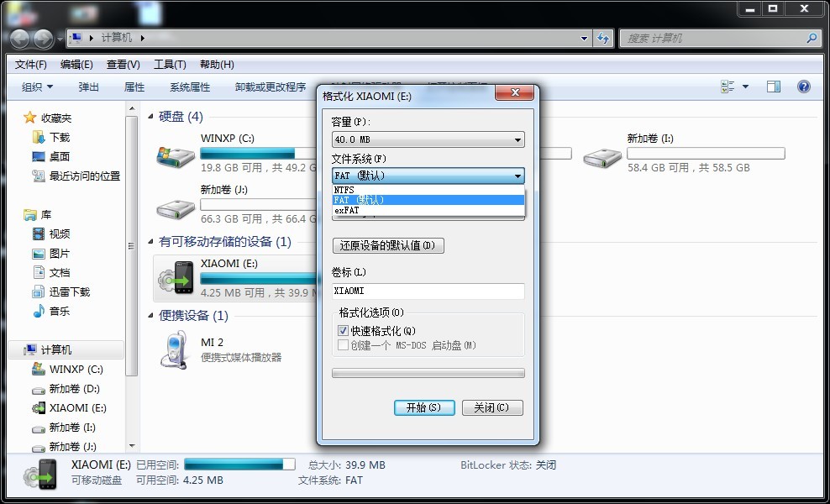This screenshot has height=504, width=830.
Task: Open the 帮助(H) menu
Action: tap(217, 65)
